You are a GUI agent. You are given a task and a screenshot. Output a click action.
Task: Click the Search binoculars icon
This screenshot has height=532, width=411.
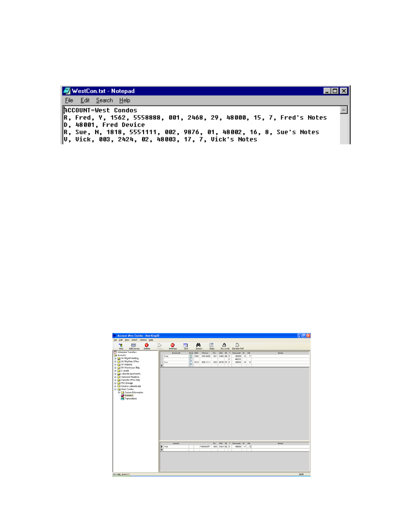(199, 346)
